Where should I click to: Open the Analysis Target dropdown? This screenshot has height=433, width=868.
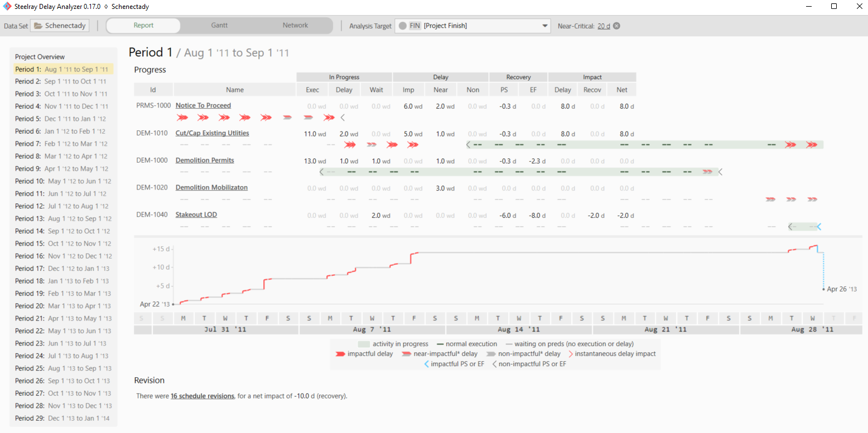[x=545, y=26]
